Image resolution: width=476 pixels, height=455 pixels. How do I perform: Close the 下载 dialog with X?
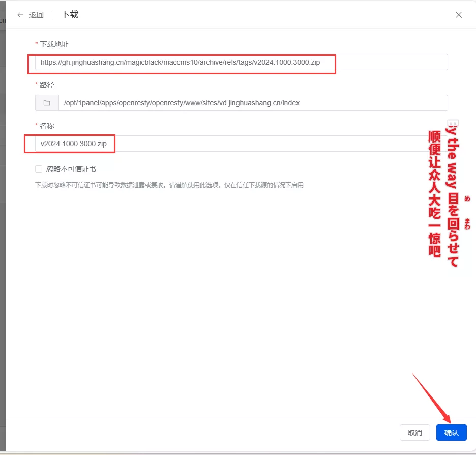coord(458,15)
